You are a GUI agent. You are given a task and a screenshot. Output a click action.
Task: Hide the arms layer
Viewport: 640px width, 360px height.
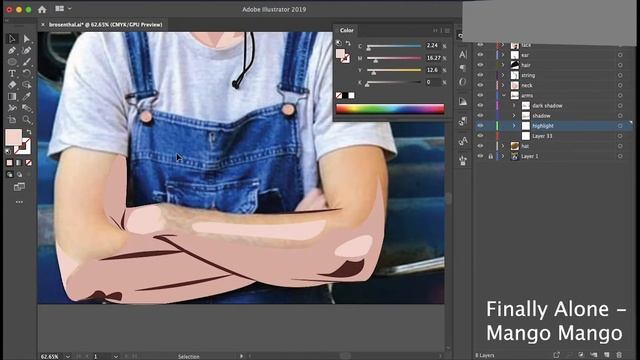tap(480, 95)
